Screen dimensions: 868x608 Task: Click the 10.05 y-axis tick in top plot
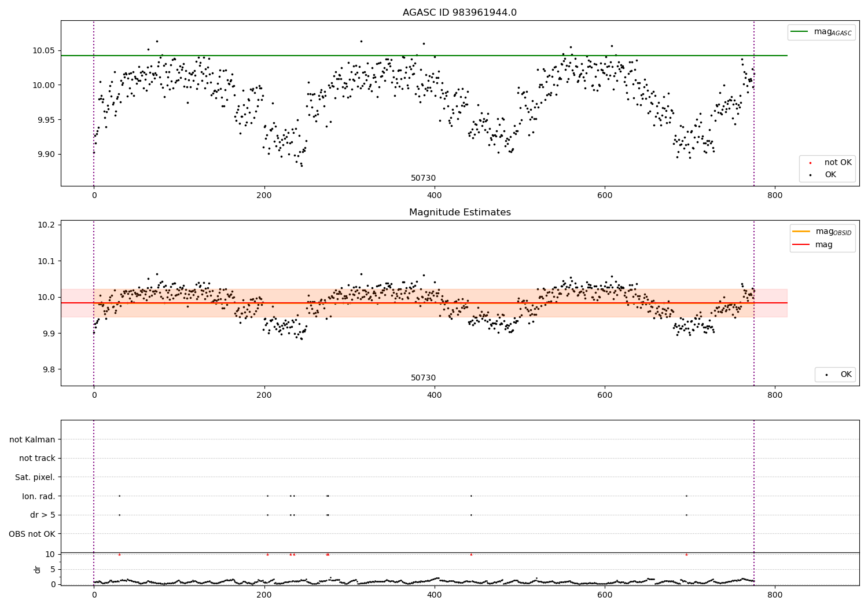point(44,50)
